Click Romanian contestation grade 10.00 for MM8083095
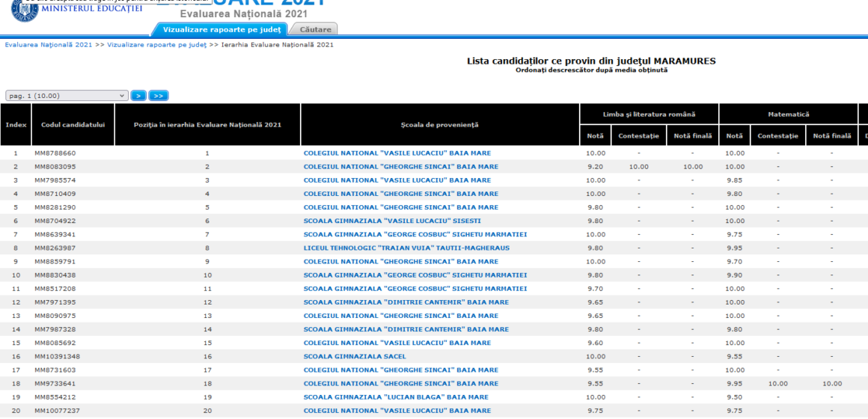868x419 pixels. point(638,167)
